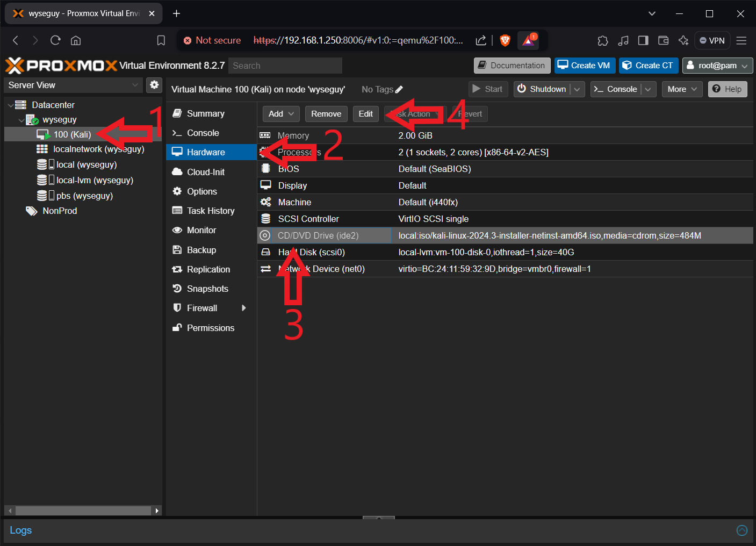Open Task History tab
The height and width of the screenshot is (546, 756).
click(211, 211)
